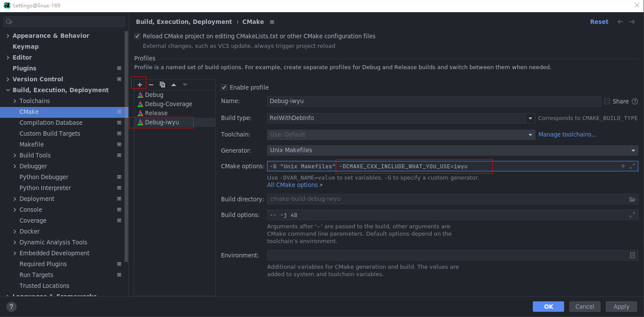
Task: Open the Build type dropdown
Action: pyautogui.click(x=530, y=118)
